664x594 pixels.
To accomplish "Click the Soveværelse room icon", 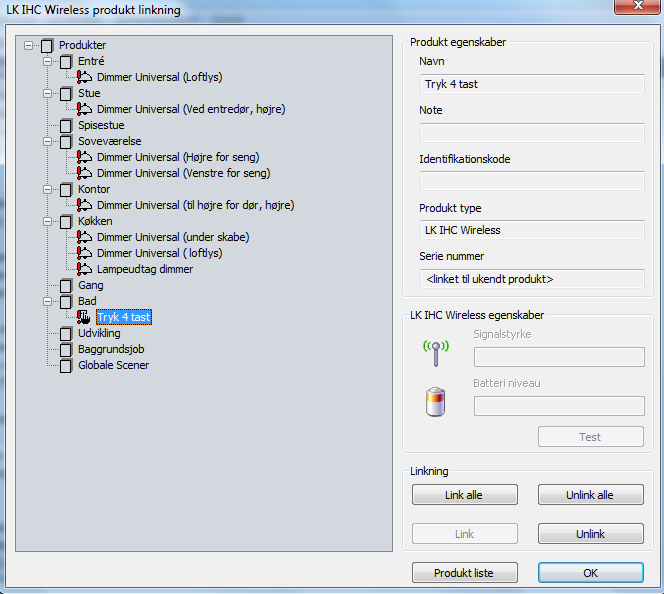I will (66, 142).
